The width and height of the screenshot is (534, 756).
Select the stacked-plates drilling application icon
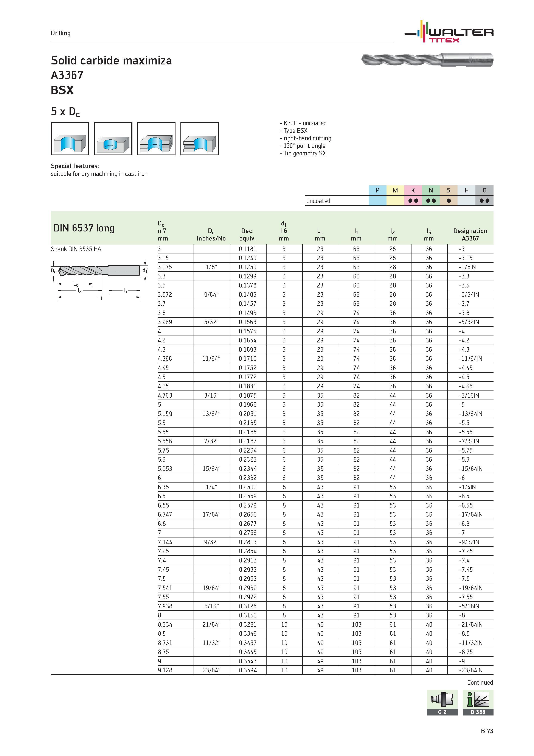[156, 139]
